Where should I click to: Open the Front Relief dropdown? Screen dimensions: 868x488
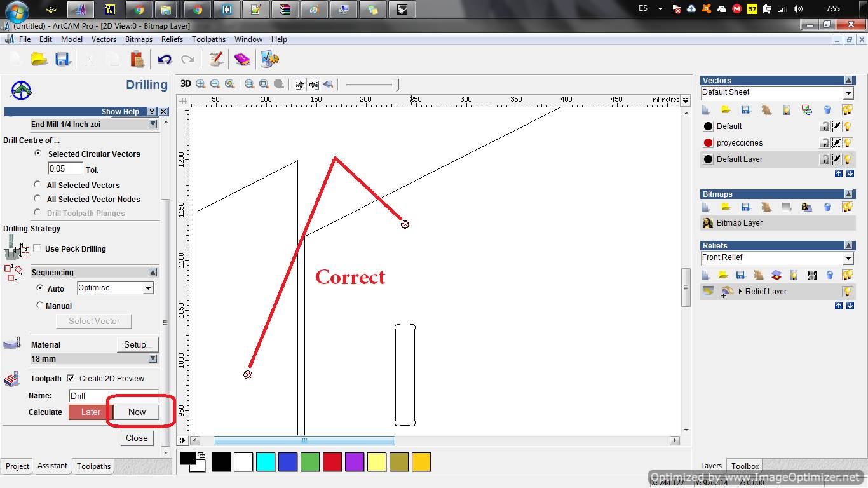[x=848, y=259]
